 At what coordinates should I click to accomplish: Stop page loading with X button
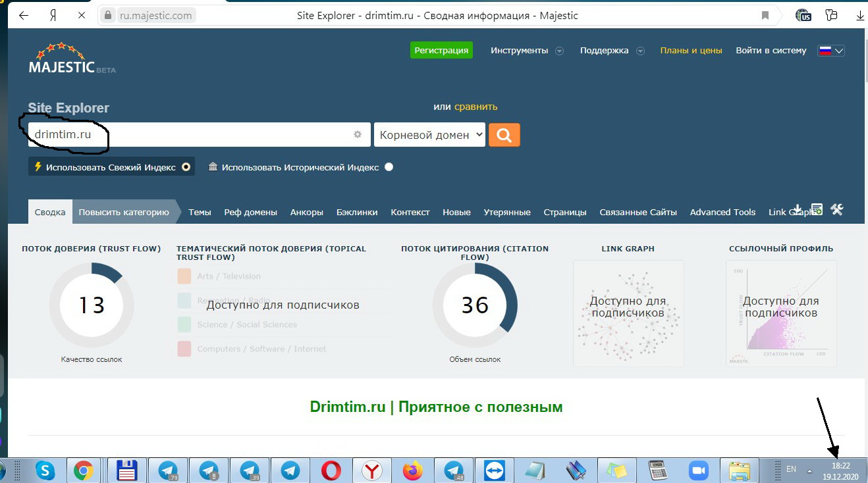coord(81,15)
